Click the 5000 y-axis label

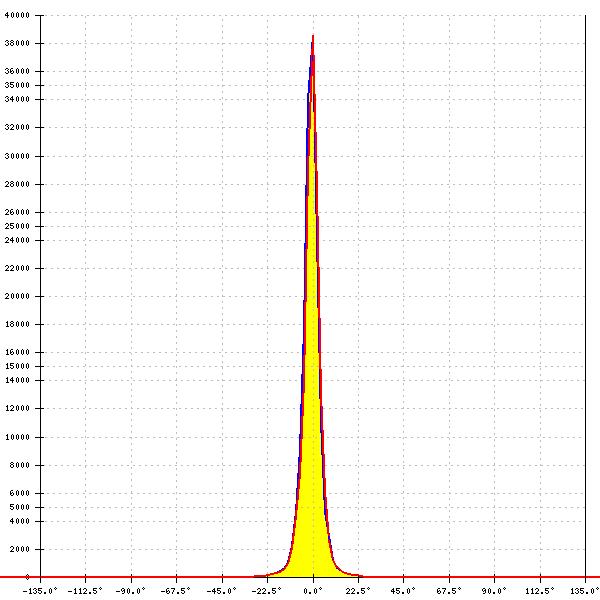19,507
